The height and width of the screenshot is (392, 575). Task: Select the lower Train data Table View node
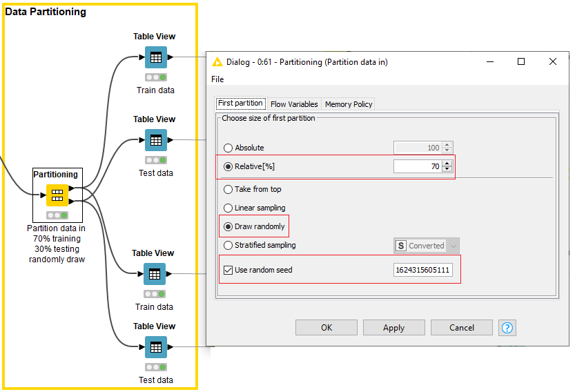coord(155,274)
